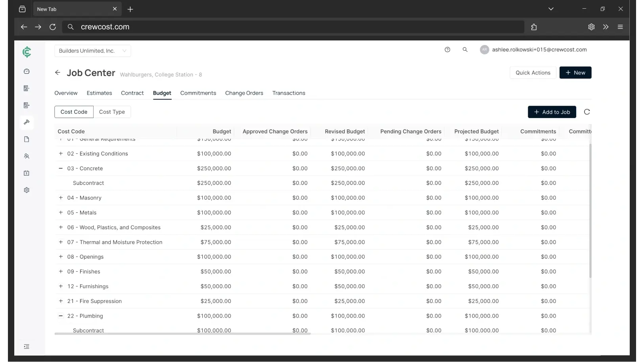Refresh the budget table with reload icon
The height and width of the screenshot is (362, 644).
coord(587,112)
